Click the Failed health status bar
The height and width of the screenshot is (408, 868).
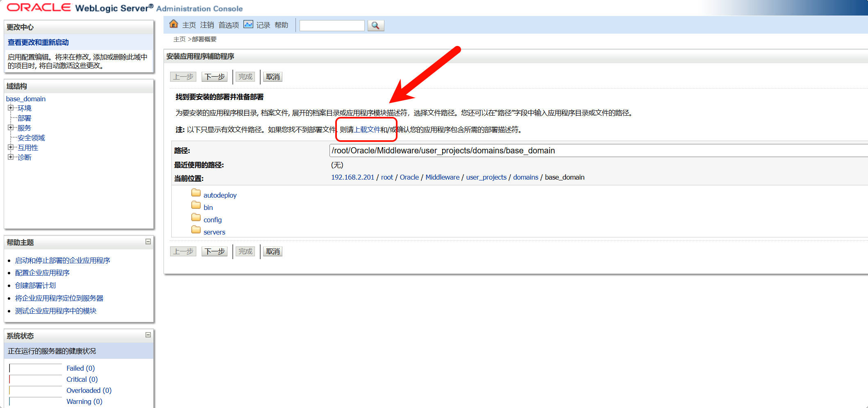point(36,368)
